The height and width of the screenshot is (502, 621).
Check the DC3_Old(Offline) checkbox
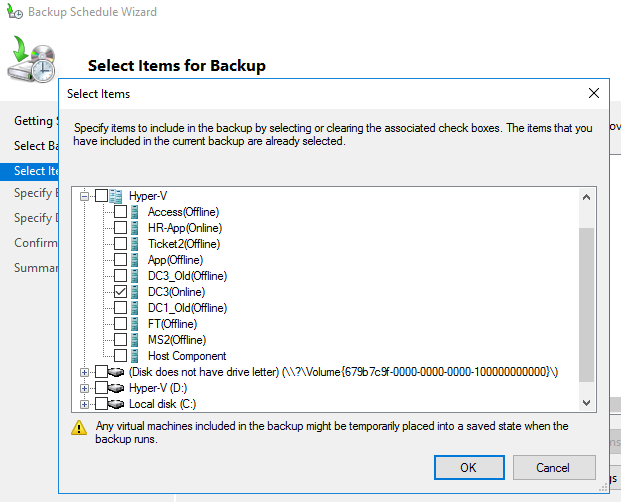[120, 276]
